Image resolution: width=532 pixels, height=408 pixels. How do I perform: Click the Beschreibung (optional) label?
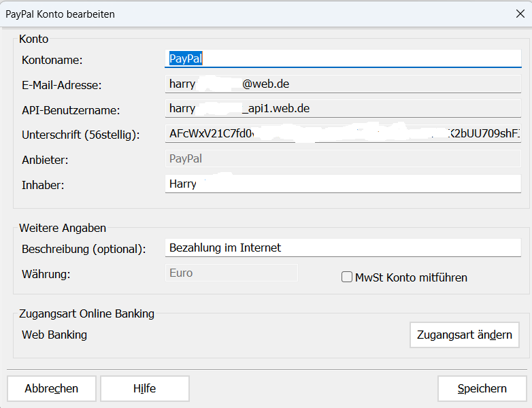click(x=84, y=249)
